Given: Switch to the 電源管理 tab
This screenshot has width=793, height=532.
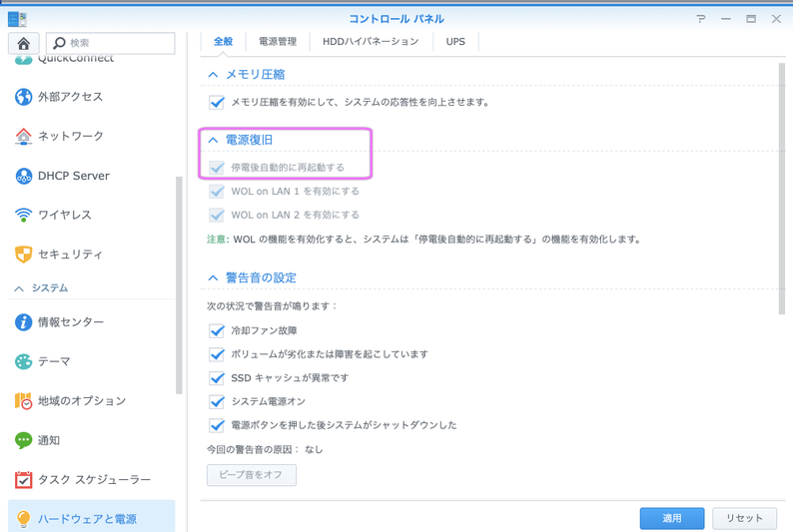Looking at the screenshot, I should coord(278,42).
